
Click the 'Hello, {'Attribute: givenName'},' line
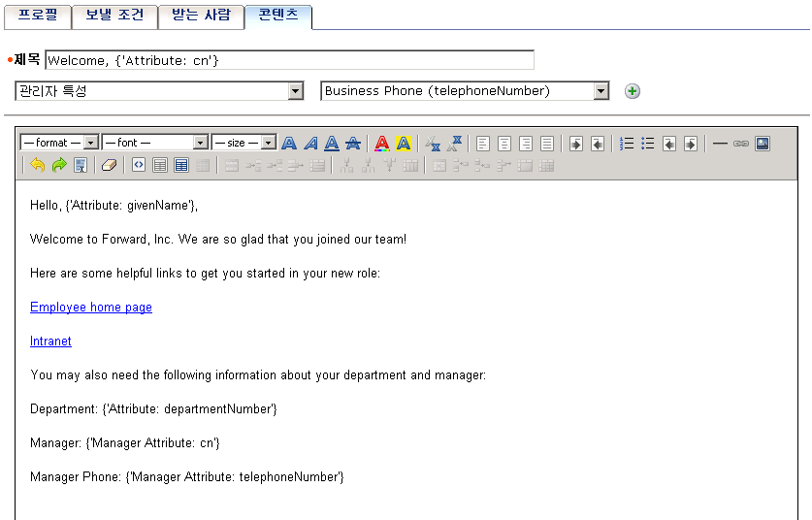coord(114,206)
